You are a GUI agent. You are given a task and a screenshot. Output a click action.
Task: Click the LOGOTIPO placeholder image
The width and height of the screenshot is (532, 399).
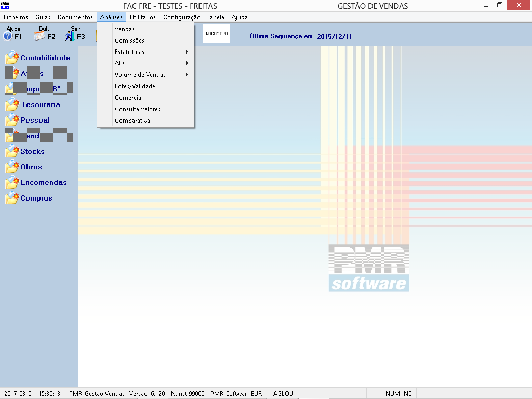pyautogui.click(x=217, y=34)
